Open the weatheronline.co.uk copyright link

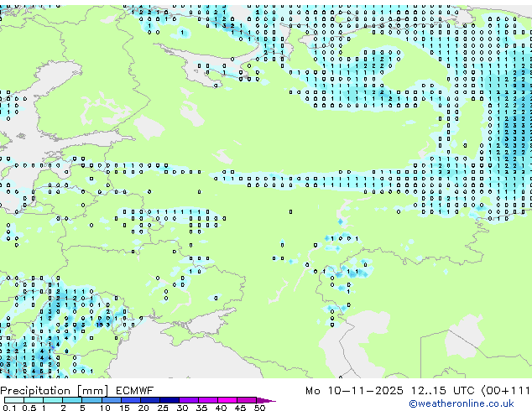click(462, 403)
